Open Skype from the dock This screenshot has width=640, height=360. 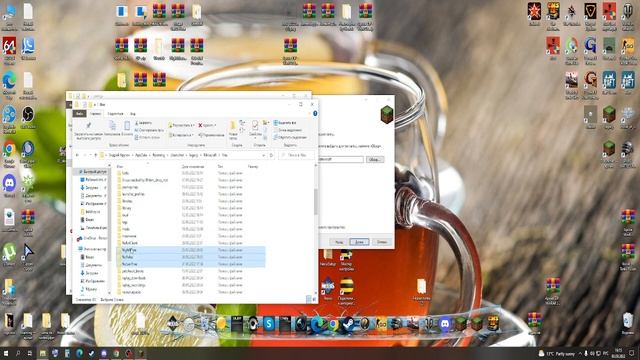coord(269,324)
